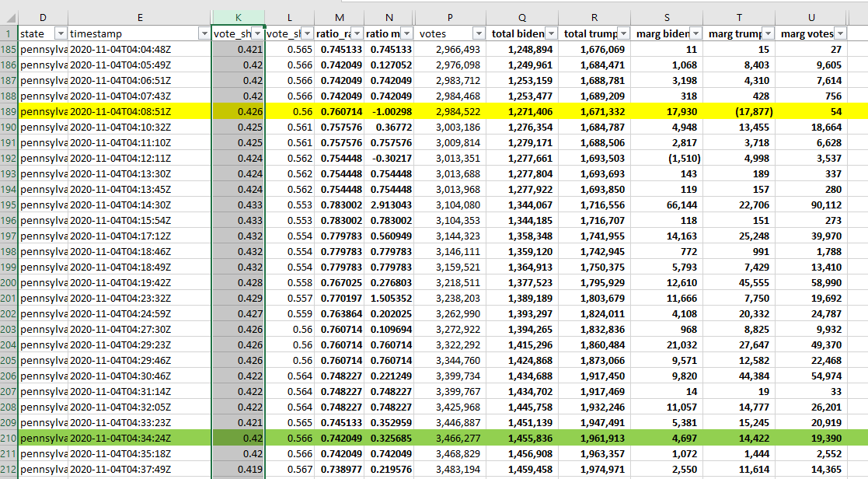868x479 pixels.
Task: Open the ratio m column filter dropdown
Action: [x=406, y=34]
